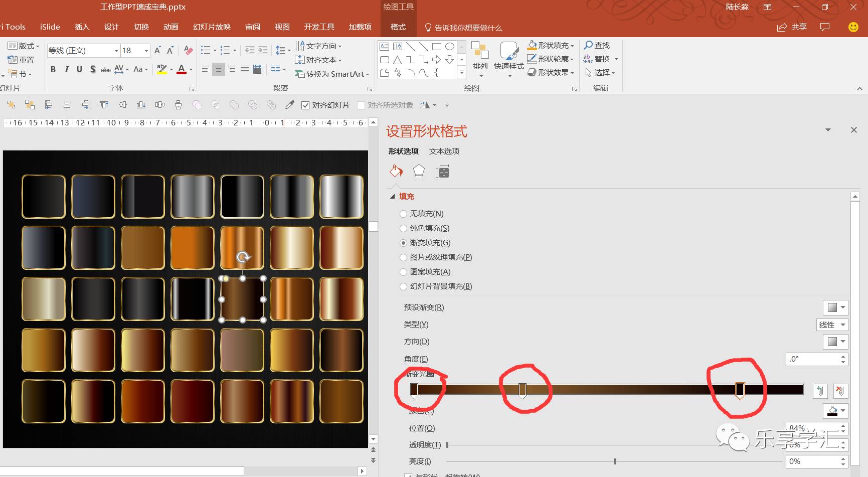This screenshot has width=868, height=477.
Task: Open the Effects pentagon pane icon
Action: click(419, 172)
